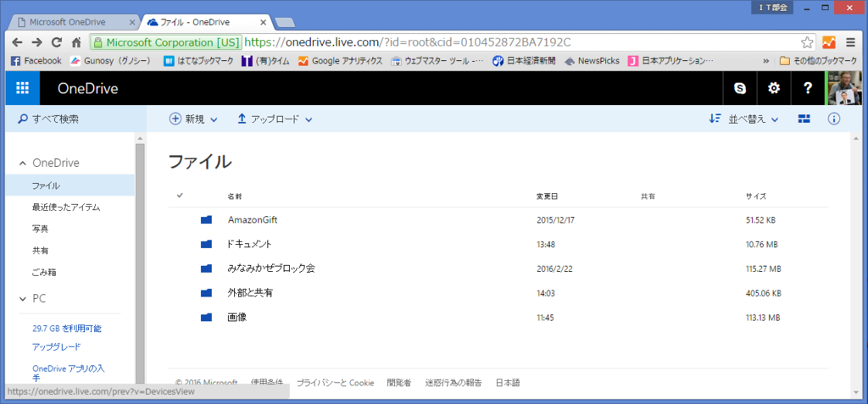Image resolution: width=868 pixels, height=404 pixels.
Task: Expand the PC section in sidebar
Action: (23, 299)
